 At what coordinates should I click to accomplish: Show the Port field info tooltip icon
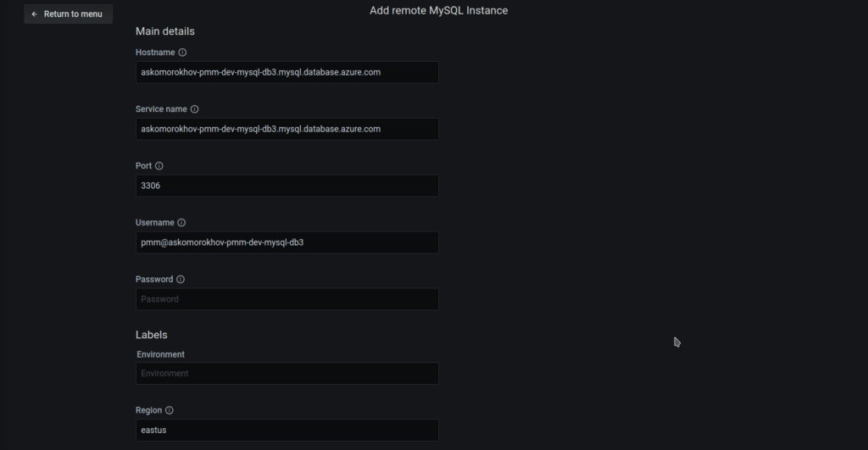click(159, 166)
